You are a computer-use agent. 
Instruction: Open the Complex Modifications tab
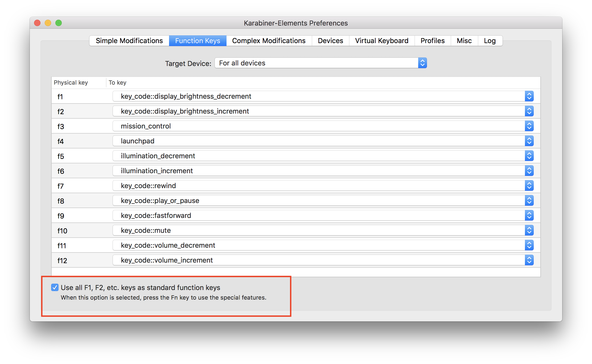269,41
